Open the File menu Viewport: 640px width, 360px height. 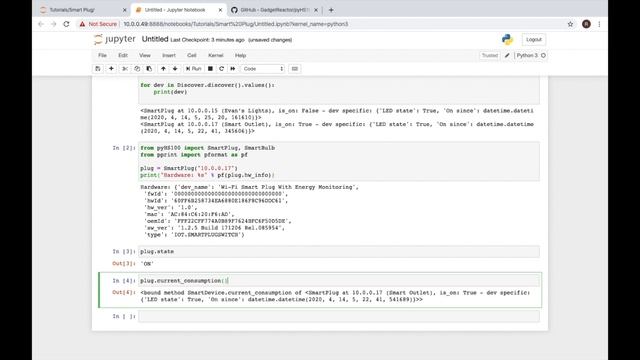tap(102, 55)
